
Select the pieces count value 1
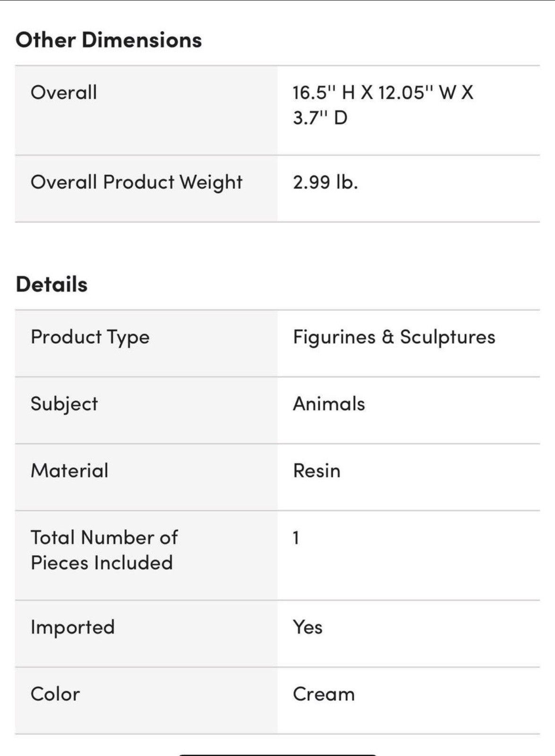tap(296, 538)
